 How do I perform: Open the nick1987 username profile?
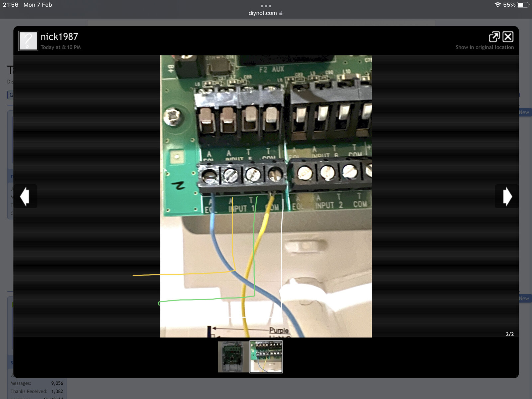59,37
